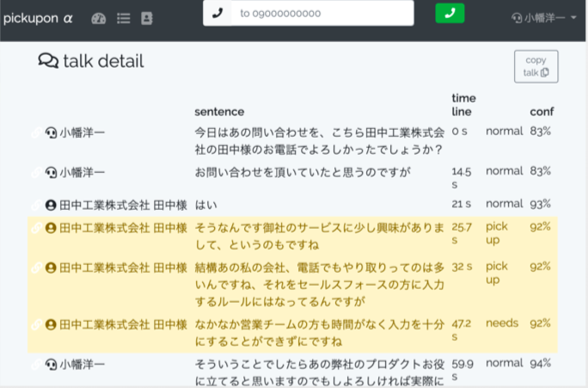Screen dimensions: 588x388
Task: Click the link icon on the 0 s row
Action: (x=35, y=132)
